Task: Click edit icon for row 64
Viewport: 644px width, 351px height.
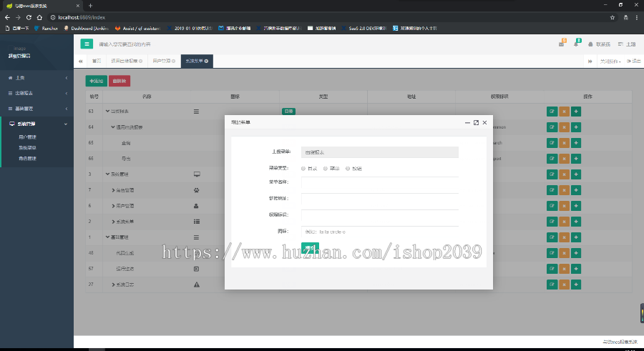Action: (552, 127)
